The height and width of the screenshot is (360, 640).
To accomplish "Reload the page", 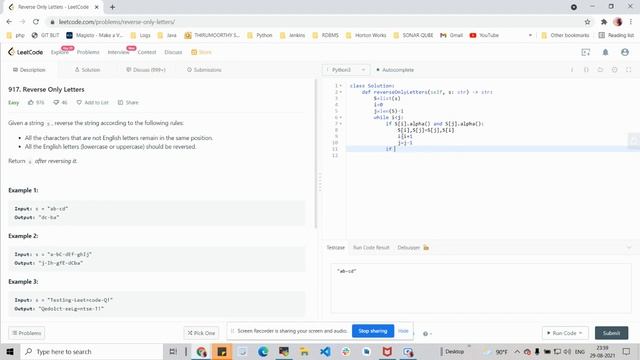I will [36, 22].
